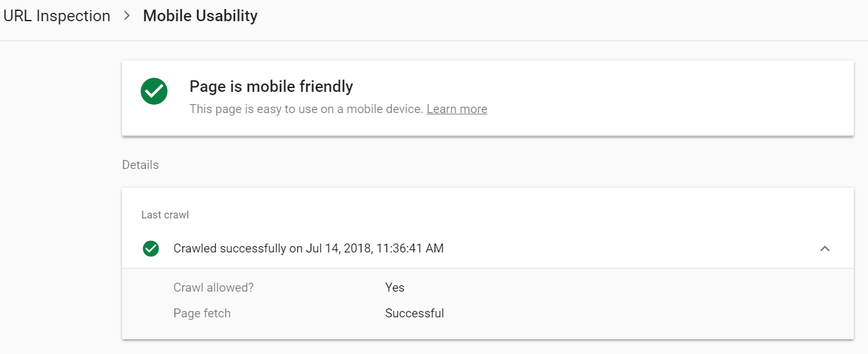The image size is (868, 354).
Task: Click the large green mobile-friendly checkmark icon
Action: pyautogui.click(x=154, y=91)
